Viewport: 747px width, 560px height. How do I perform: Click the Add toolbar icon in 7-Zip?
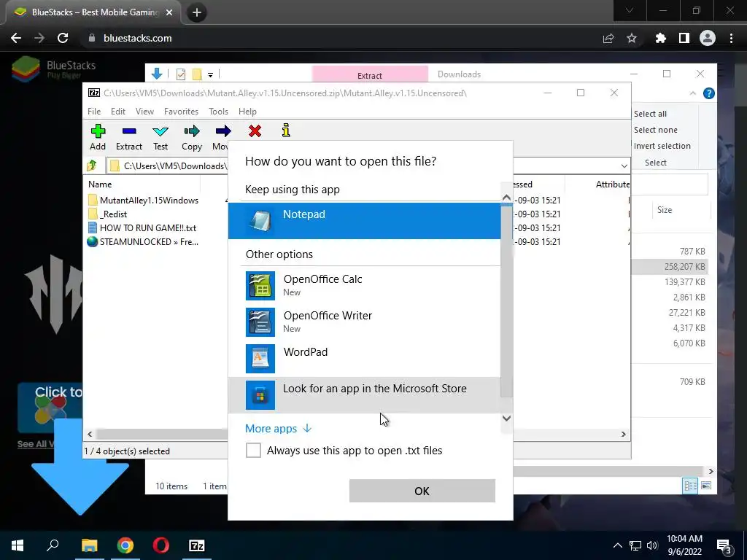click(98, 137)
